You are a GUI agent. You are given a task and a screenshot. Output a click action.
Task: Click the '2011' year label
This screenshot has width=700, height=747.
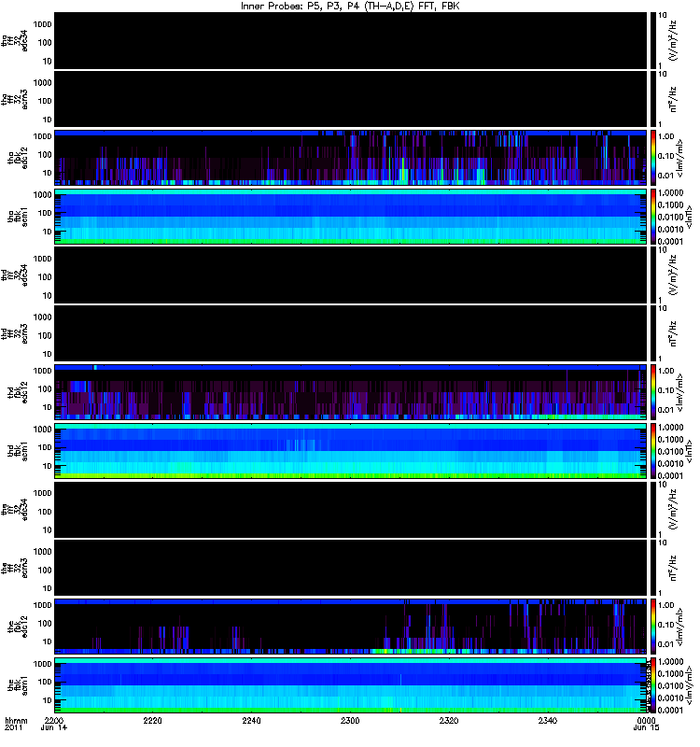click(x=13, y=727)
